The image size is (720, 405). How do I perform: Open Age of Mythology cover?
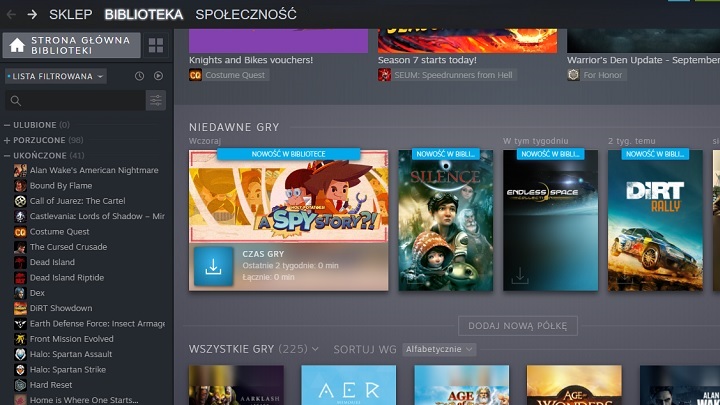(x=461, y=385)
